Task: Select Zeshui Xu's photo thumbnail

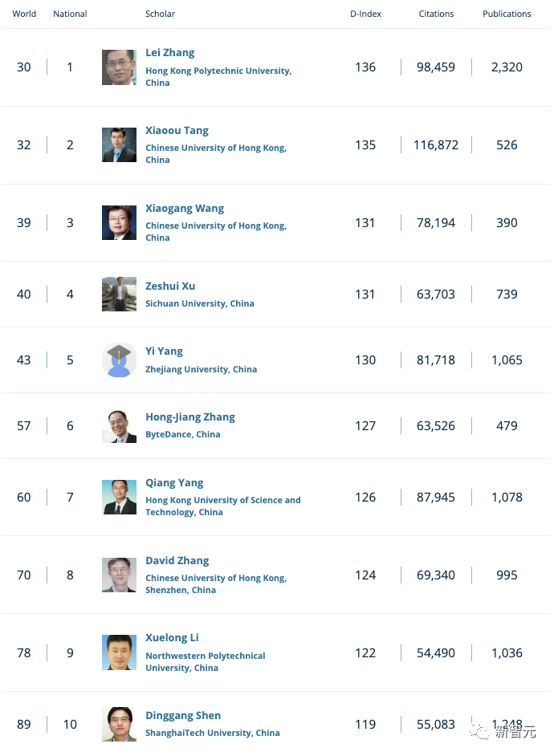Action: (119, 295)
